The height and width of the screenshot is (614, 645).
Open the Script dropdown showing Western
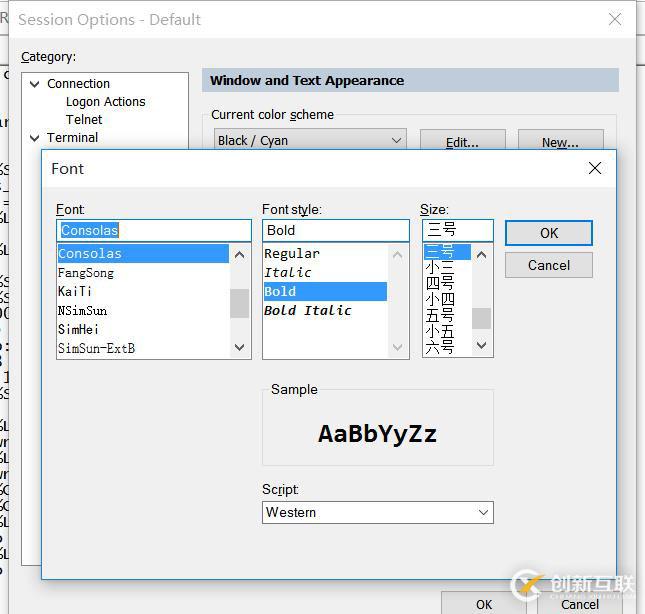coord(378,512)
